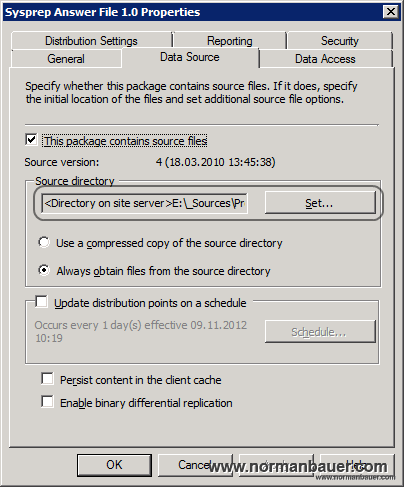Click the Help button

357,465
